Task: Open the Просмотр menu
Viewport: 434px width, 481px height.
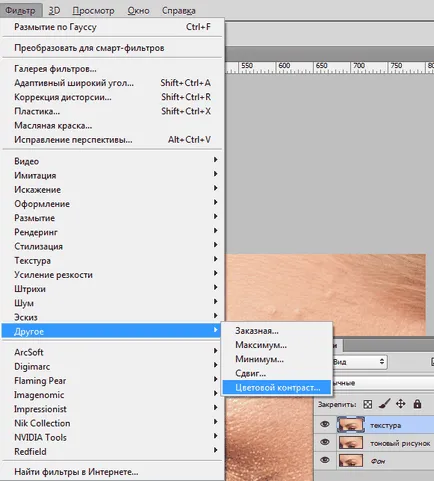Action: (93, 11)
